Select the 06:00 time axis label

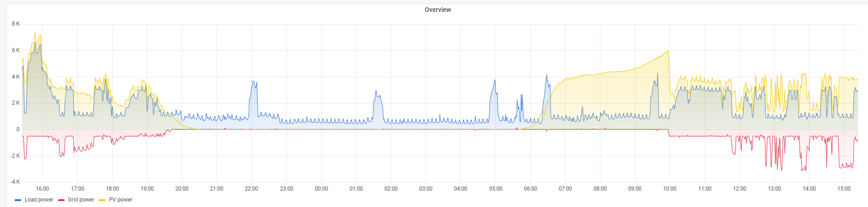point(530,189)
